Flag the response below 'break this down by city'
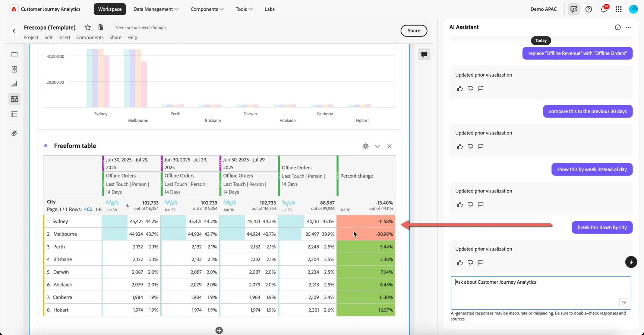Viewport: 644px width, 335px height. point(481,263)
